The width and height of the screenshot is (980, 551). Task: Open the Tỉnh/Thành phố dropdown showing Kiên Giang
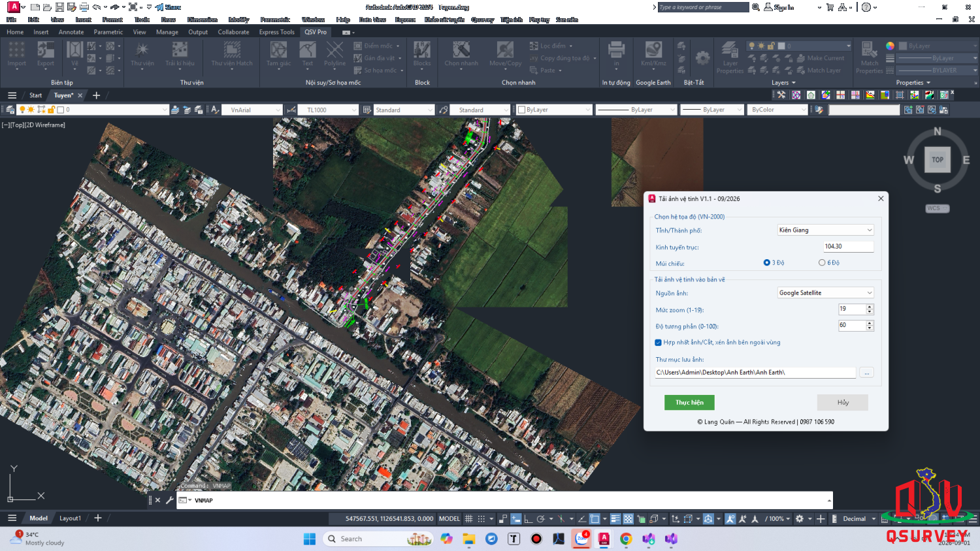(x=826, y=230)
